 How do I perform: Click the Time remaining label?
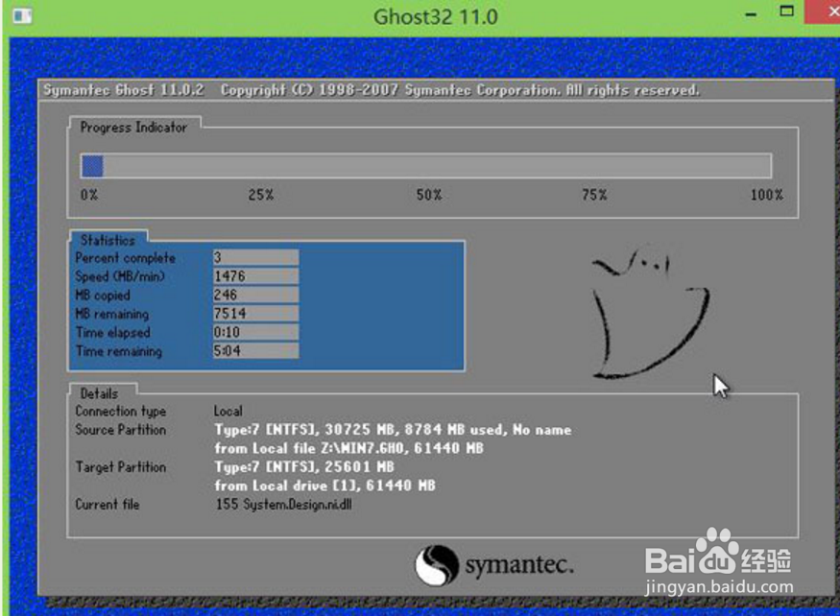click(119, 351)
